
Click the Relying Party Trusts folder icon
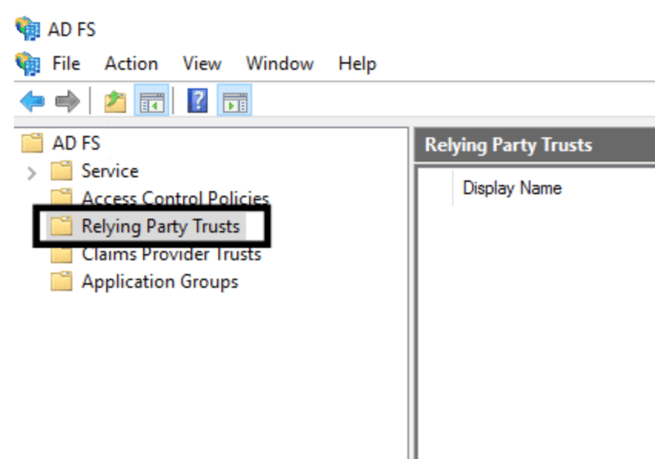[x=61, y=226]
